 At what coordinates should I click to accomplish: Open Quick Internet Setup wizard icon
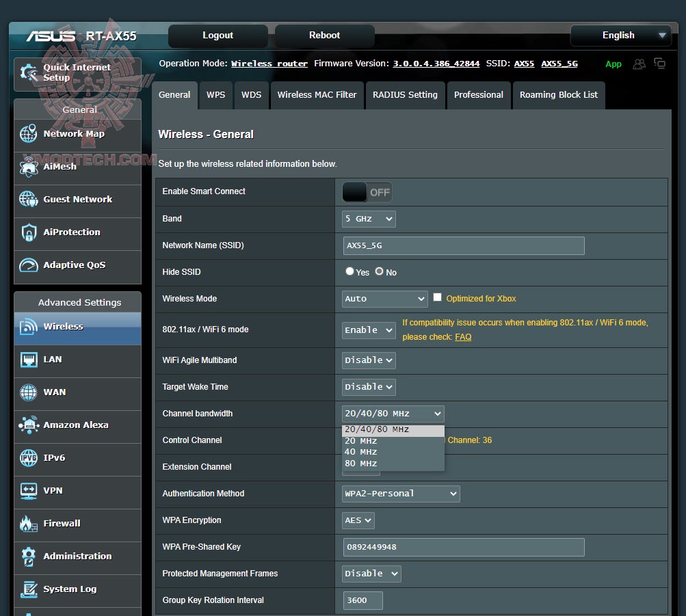pos(29,72)
